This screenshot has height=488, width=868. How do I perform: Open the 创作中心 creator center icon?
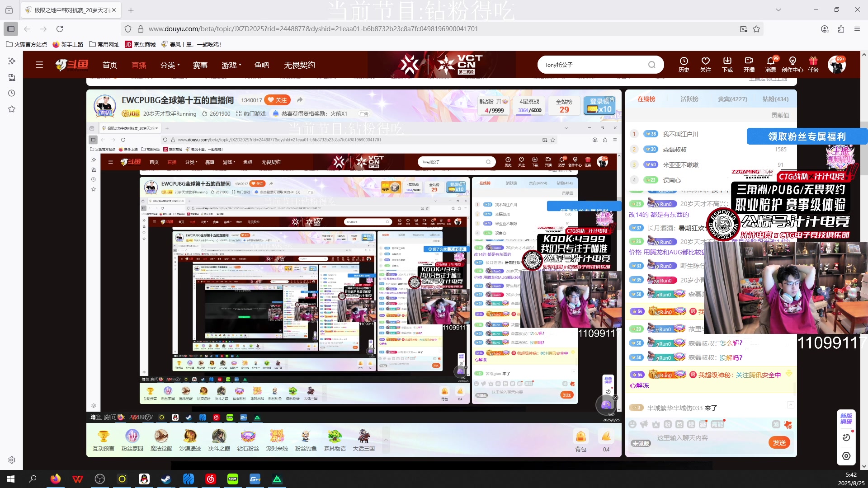point(792,65)
